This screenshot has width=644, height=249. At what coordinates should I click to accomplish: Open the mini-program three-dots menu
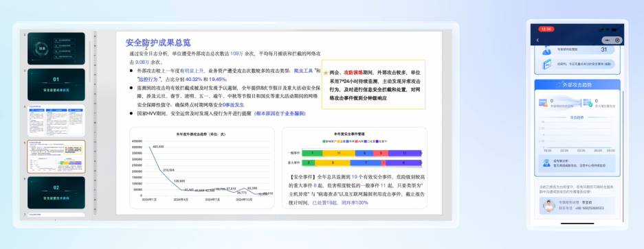(x=607, y=40)
